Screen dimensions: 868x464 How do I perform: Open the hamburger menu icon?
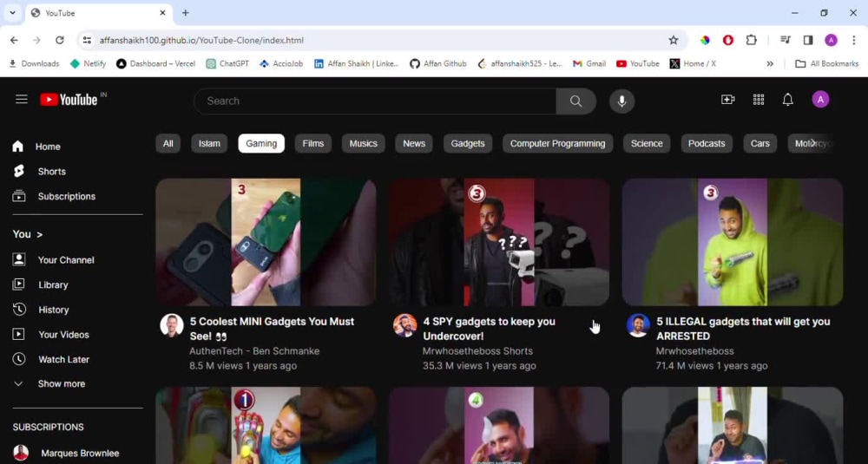click(x=22, y=100)
